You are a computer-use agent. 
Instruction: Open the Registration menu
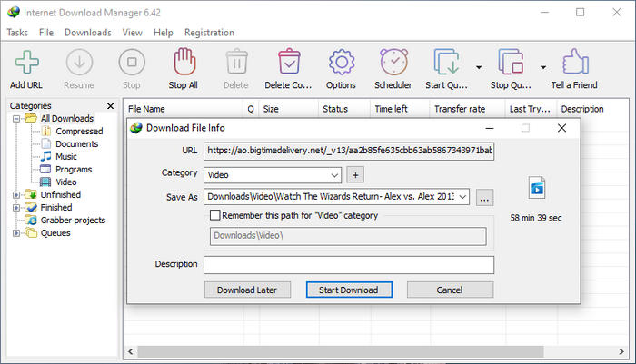click(x=209, y=33)
